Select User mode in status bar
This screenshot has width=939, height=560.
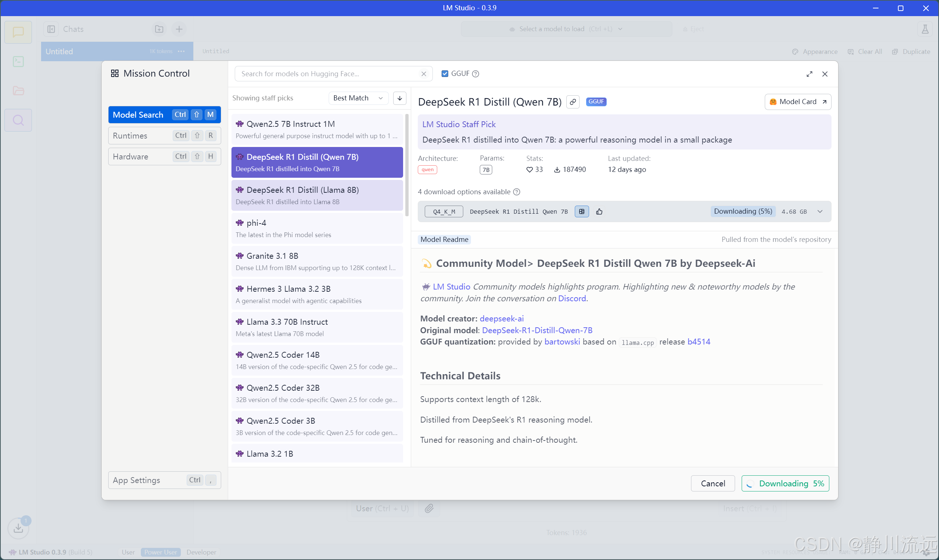(x=128, y=552)
